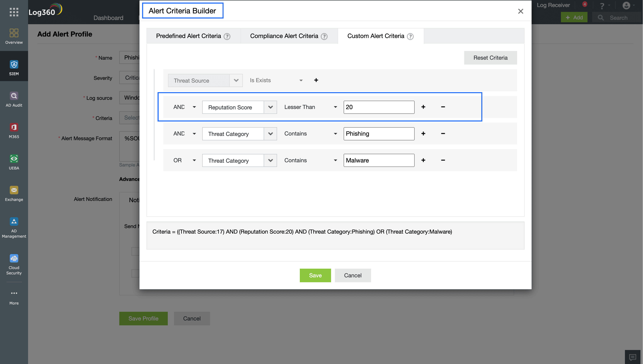The width and height of the screenshot is (643, 364).
Task: Expand the Reputation Score field dropdown
Action: (x=270, y=107)
